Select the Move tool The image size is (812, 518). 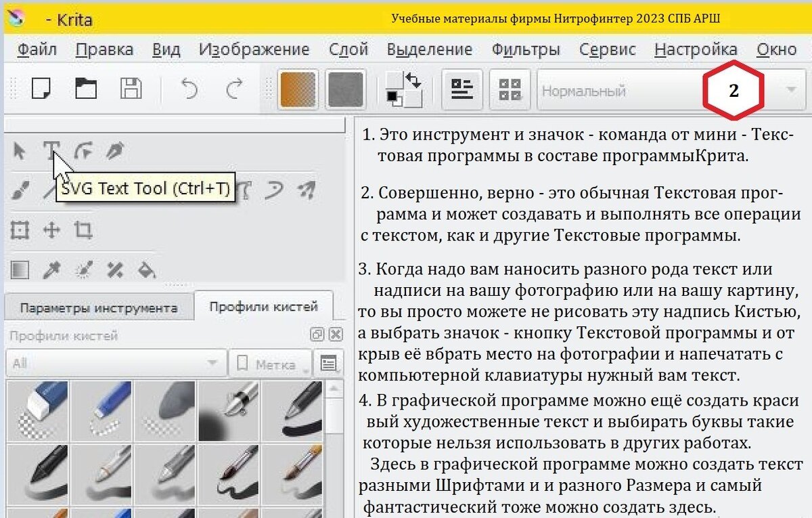point(51,230)
